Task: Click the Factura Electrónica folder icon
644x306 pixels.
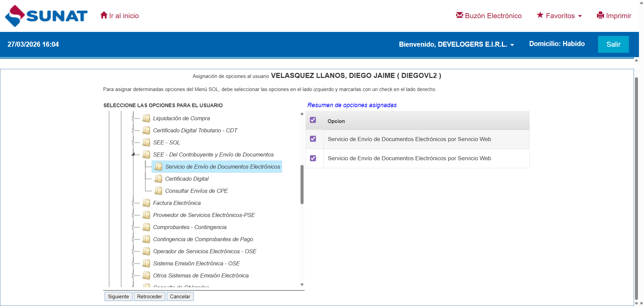Action: (x=146, y=203)
